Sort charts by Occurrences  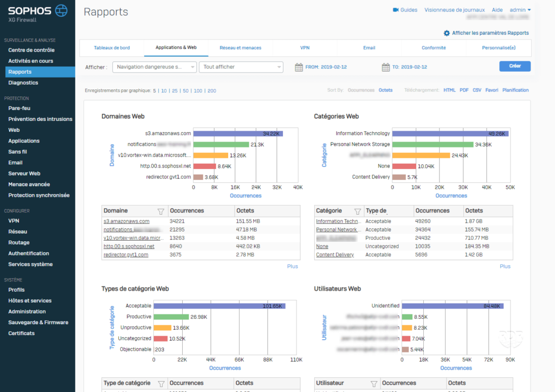pos(361,90)
